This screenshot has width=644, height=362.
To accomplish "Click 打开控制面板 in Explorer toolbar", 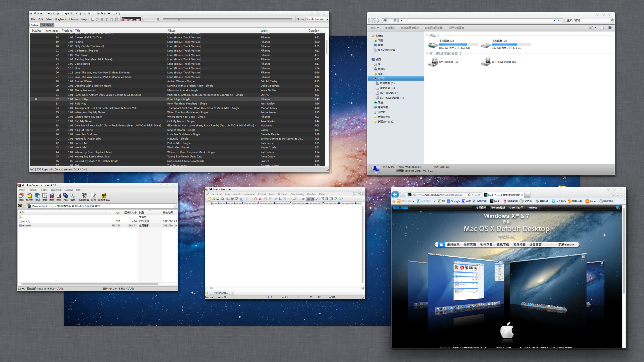I will tap(456, 28).
